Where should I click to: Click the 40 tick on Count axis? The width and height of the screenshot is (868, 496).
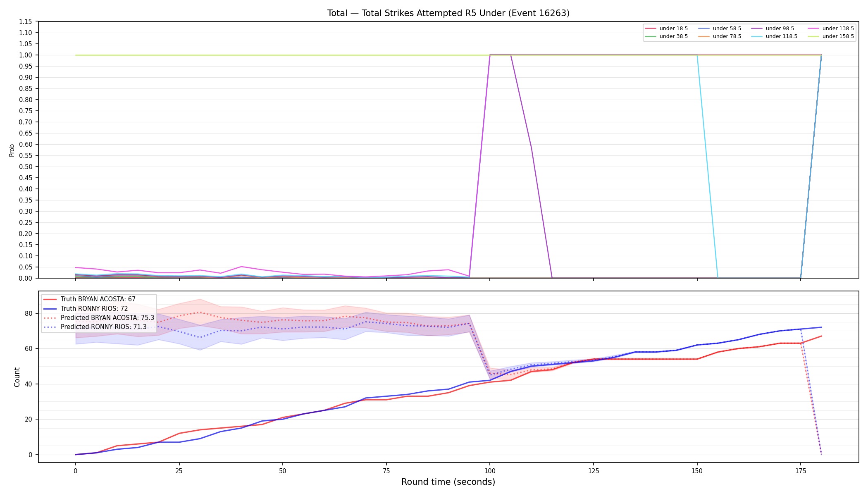coord(29,384)
